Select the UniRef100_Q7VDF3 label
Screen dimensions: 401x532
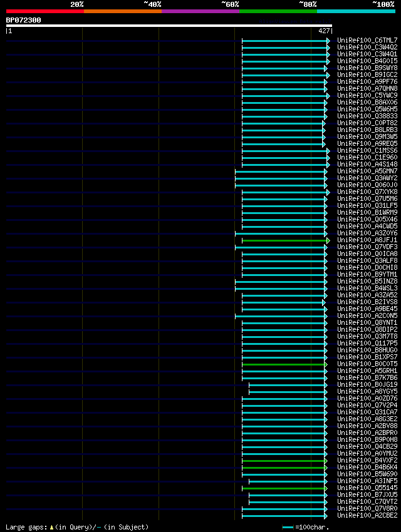click(x=367, y=247)
